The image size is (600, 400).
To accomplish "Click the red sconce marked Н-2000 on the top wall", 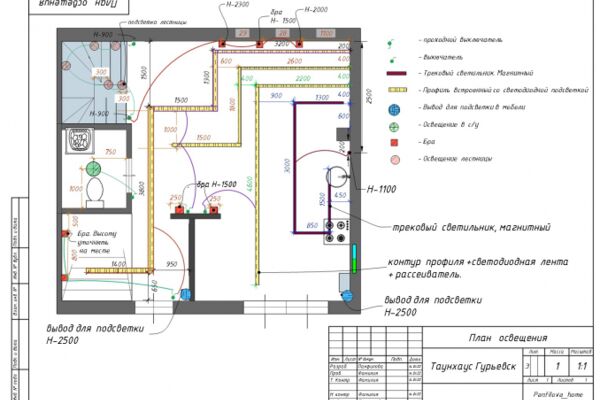I will pyautogui.click(x=300, y=44).
